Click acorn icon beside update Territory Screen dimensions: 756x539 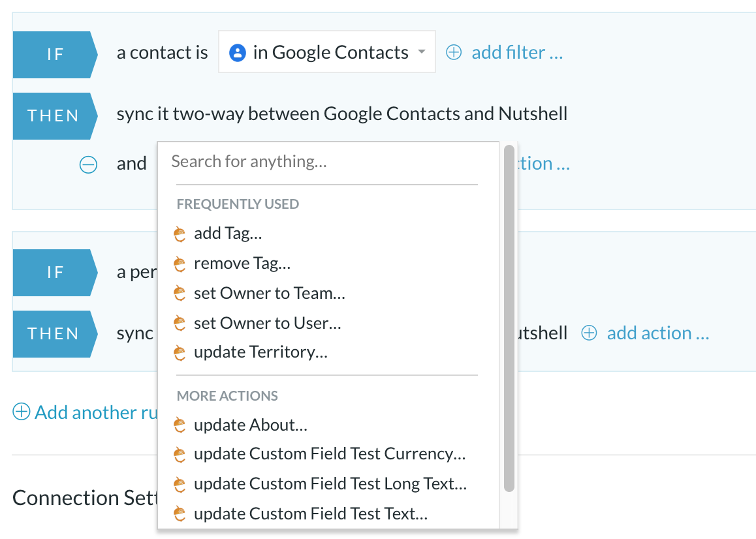point(180,353)
